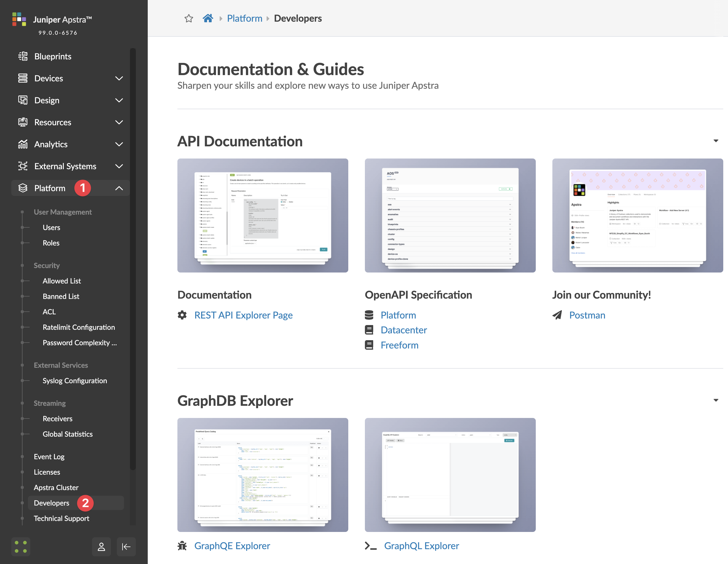Click the sidebar vertical scrollbar
The height and width of the screenshot is (564, 728).
(x=133, y=260)
